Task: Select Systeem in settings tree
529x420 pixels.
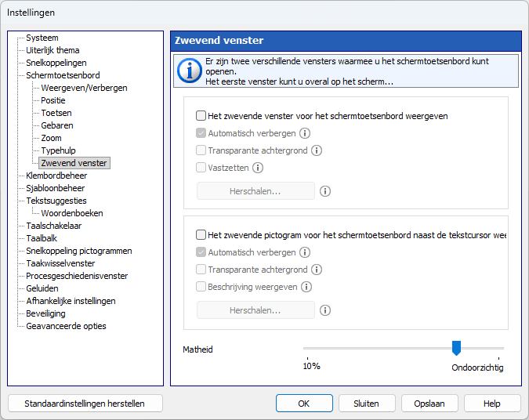Action: tap(42, 38)
